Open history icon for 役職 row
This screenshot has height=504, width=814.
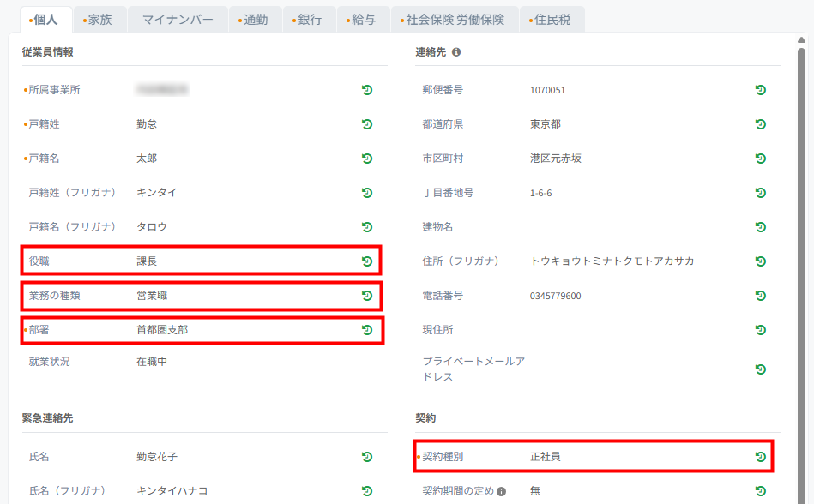(x=367, y=261)
